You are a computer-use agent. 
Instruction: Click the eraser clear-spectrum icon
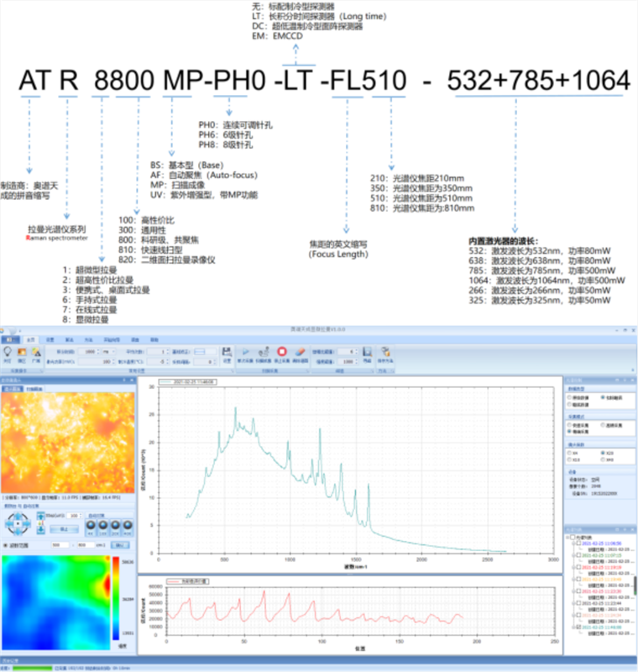click(x=302, y=353)
